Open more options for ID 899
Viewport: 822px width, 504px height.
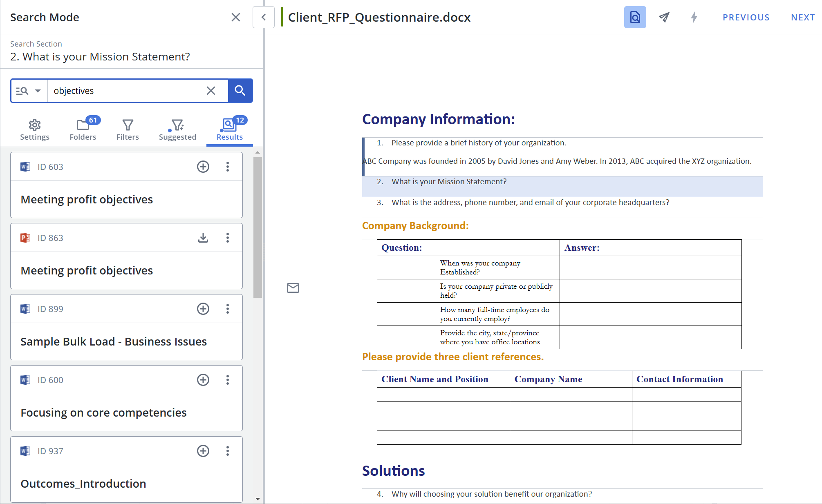(228, 309)
